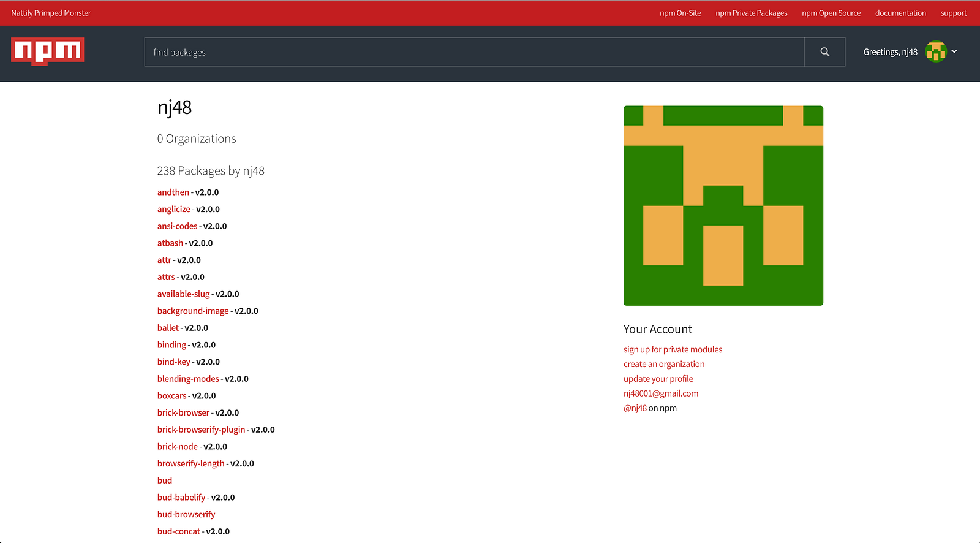Go to support in top bar
The image size is (980, 543).
[x=954, y=13]
